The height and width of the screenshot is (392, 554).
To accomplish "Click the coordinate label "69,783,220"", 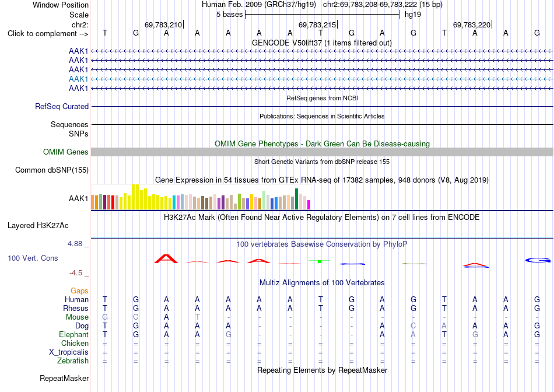I will pos(472,24).
